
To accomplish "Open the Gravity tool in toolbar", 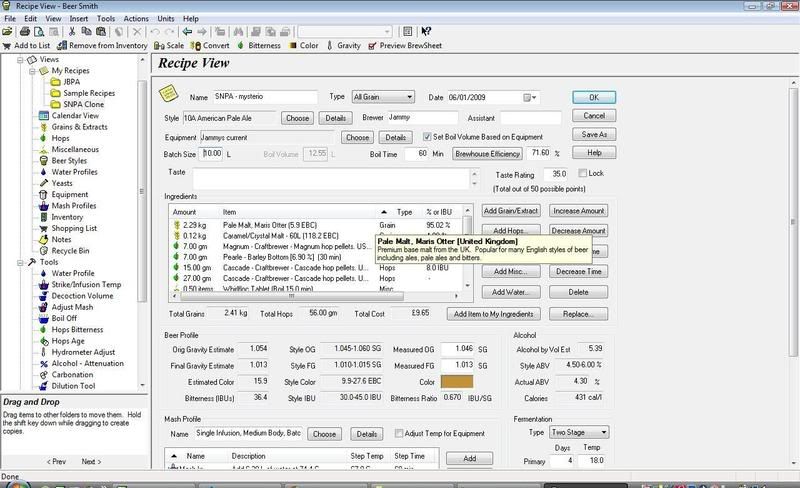I will coord(344,45).
